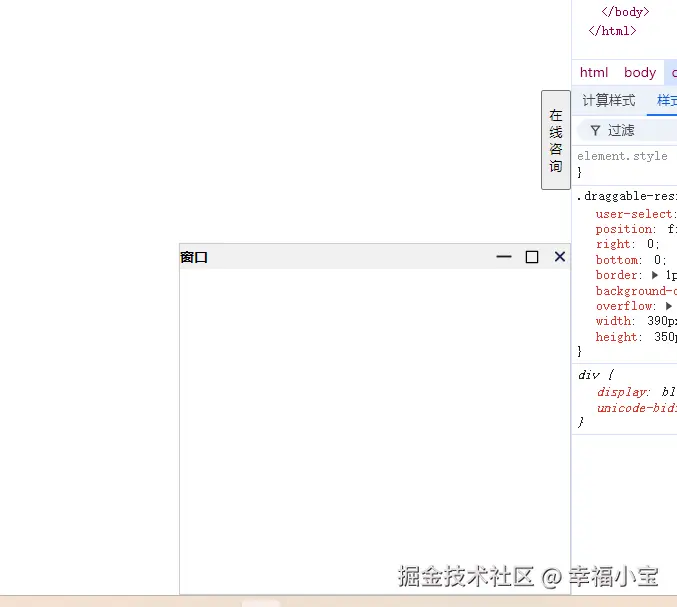This screenshot has height=607, width=677.
Task: Maximize the 窗口 floating panel
Action: point(532,257)
